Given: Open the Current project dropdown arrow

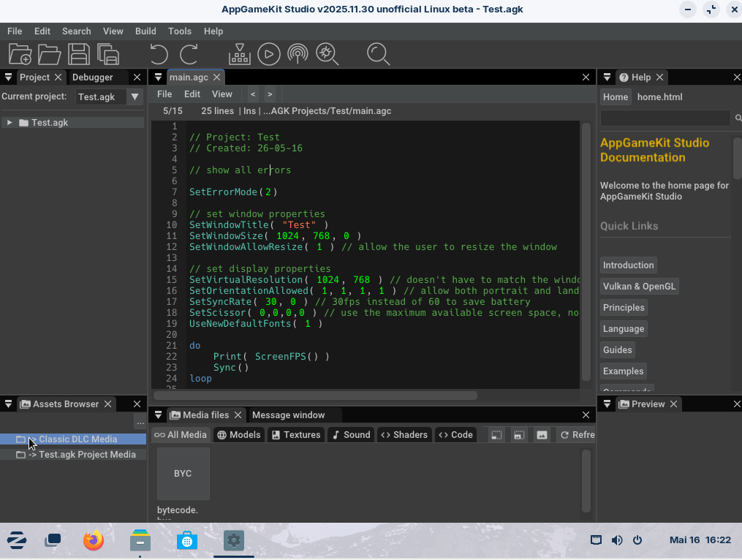Looking at the screenshot, I should pyautogui.click(x=135, y=97).
